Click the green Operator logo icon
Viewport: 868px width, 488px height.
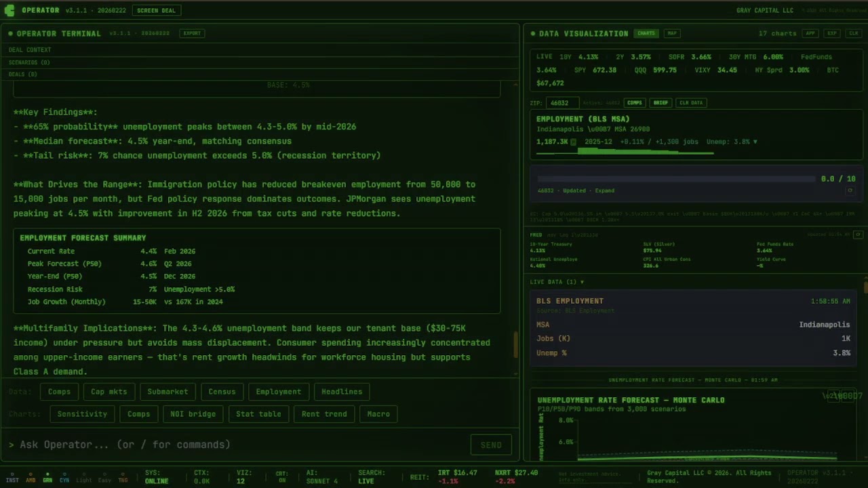coord(9,10)
